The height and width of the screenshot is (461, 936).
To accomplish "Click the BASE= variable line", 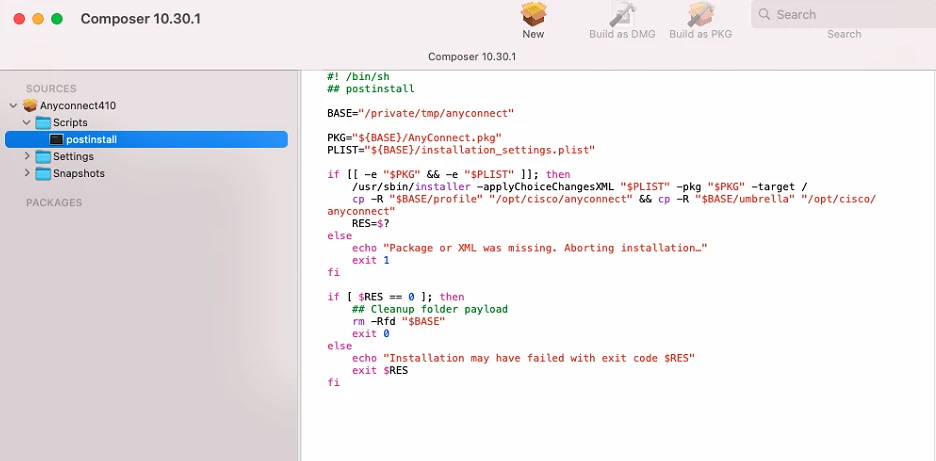I will [x=421, y=113].
